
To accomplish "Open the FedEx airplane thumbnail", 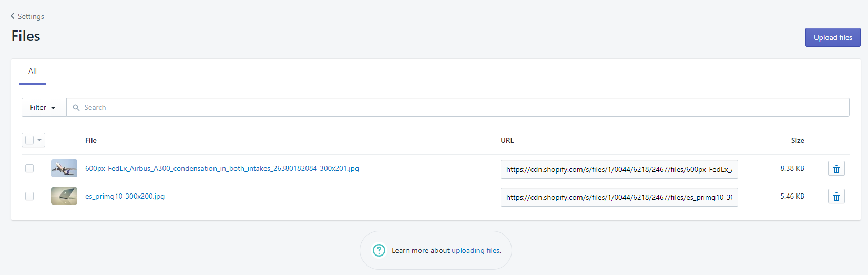I will tap(64, 168).
